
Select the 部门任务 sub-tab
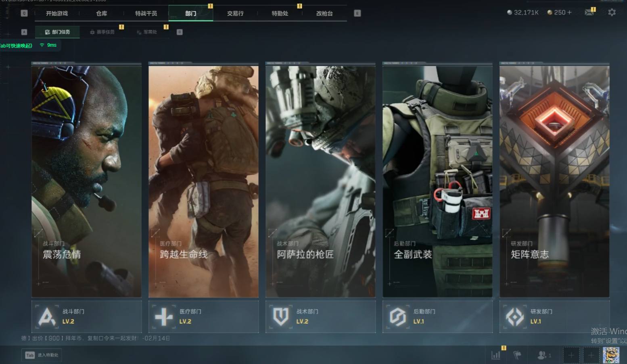click(57, 32)
